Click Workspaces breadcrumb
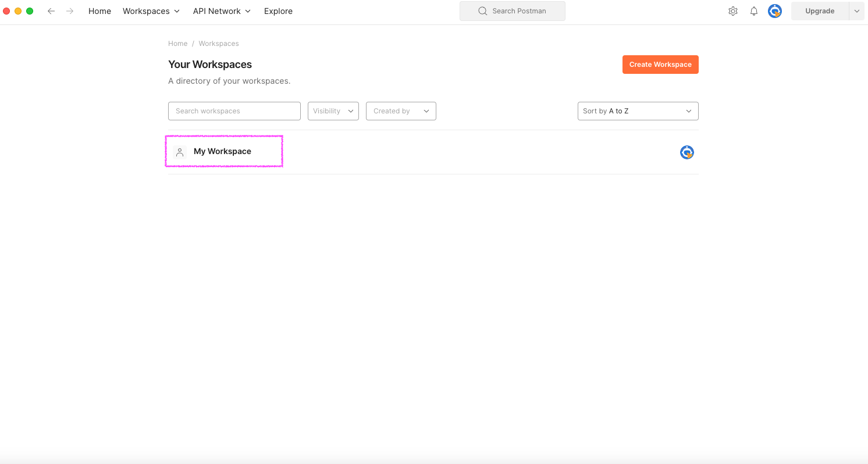This screenshot has height=464, width=868. [x=219, y=44]
